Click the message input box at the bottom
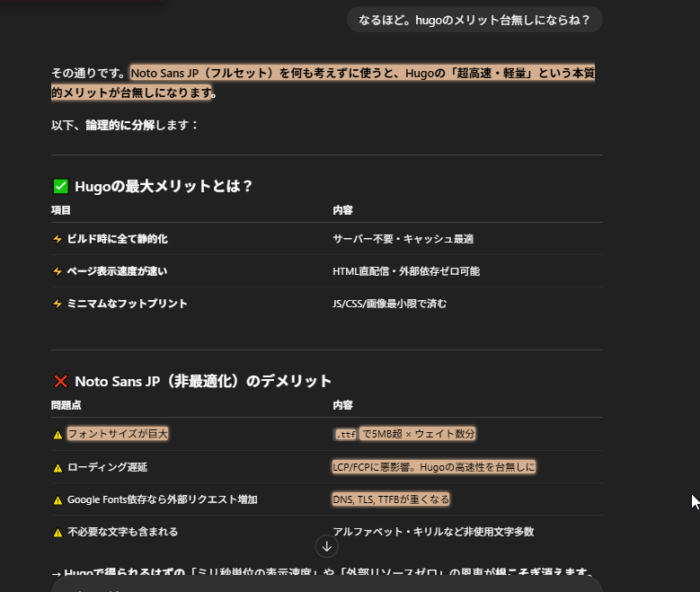 point(327,583)
